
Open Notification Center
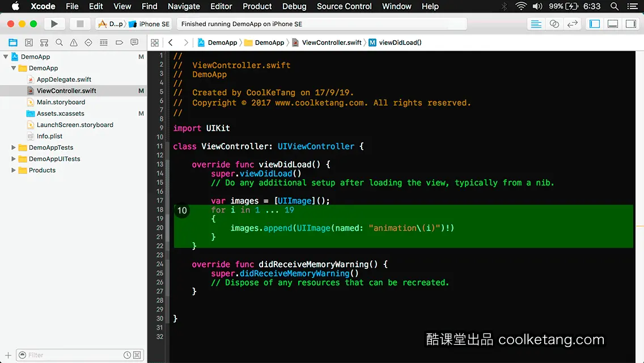click(633, 6)
